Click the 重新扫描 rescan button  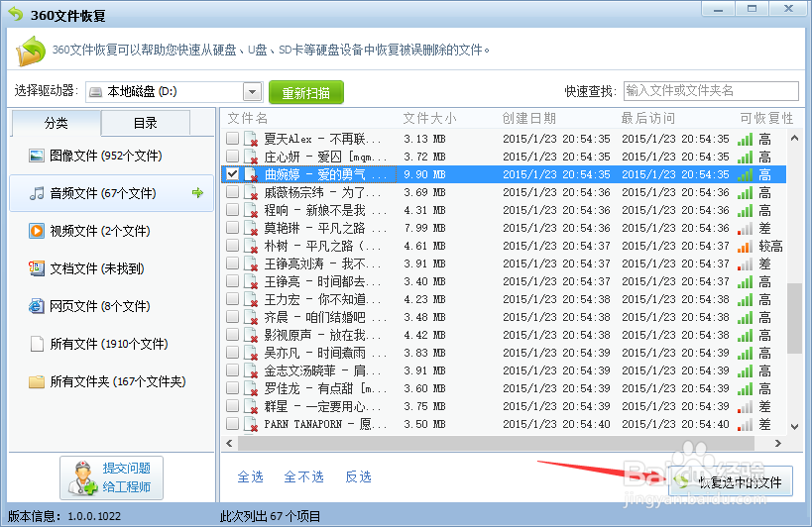coord(306,92)
